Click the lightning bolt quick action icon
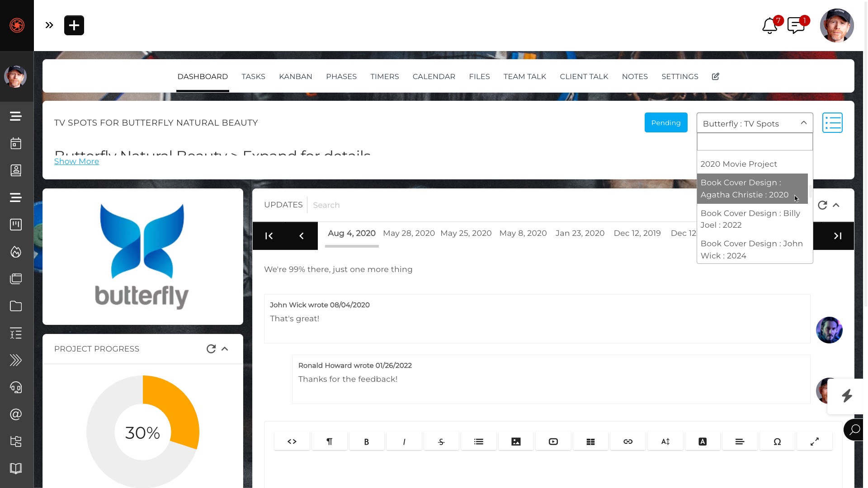The height and width of the screenshot is (488, 868). tap(847, 396)
